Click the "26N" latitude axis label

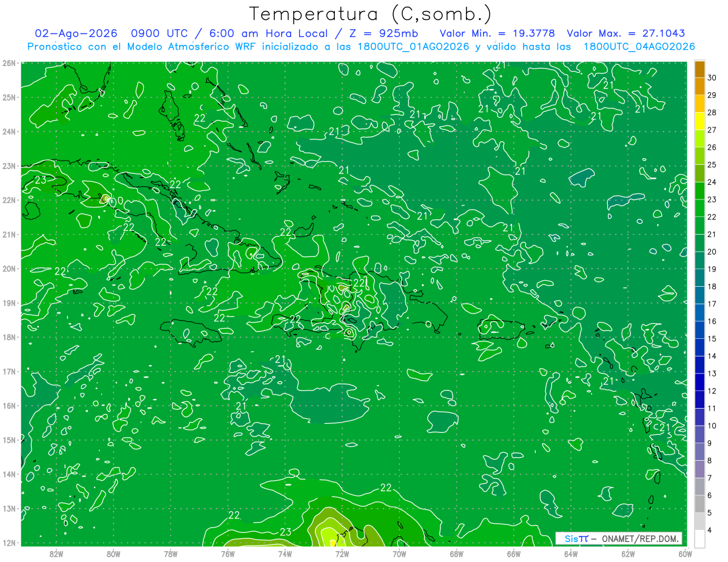point(9,62)
